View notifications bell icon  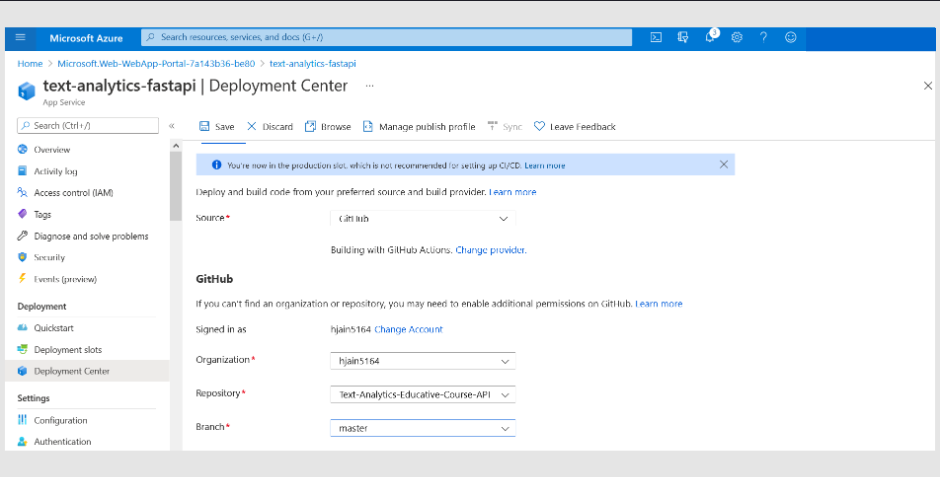click(x=710, y=38)
